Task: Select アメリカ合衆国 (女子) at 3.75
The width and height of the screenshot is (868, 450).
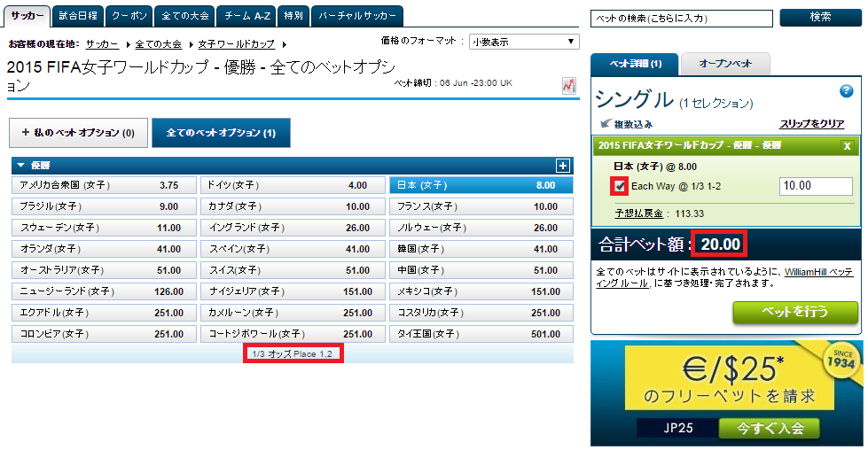Action: pos(104,185)
